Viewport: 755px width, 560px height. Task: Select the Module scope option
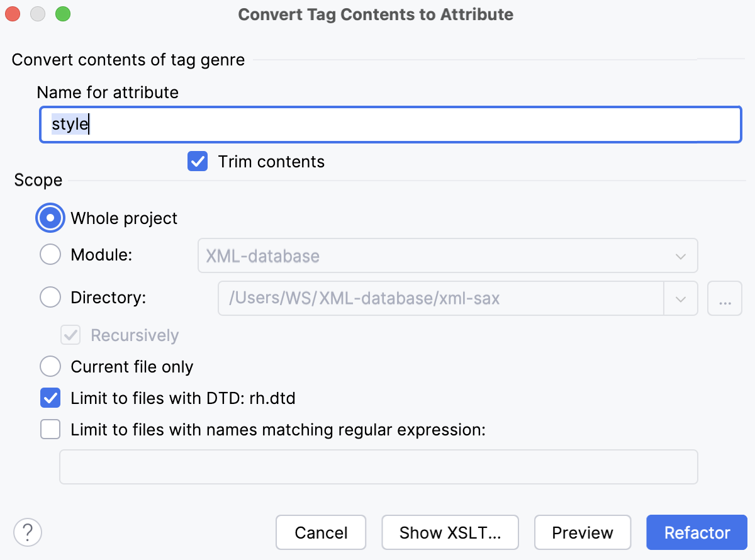50,254
